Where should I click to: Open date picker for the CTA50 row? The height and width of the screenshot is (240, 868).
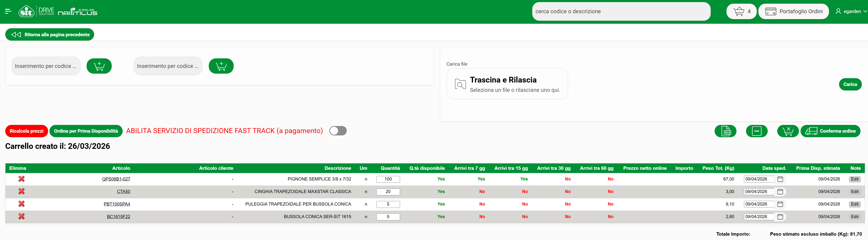tap(780, 192)
